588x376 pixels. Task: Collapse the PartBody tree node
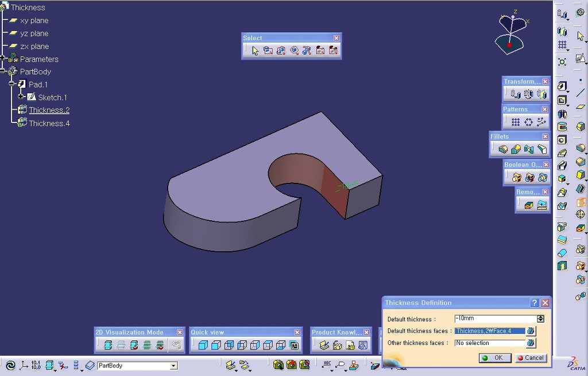tap(3, 72)
